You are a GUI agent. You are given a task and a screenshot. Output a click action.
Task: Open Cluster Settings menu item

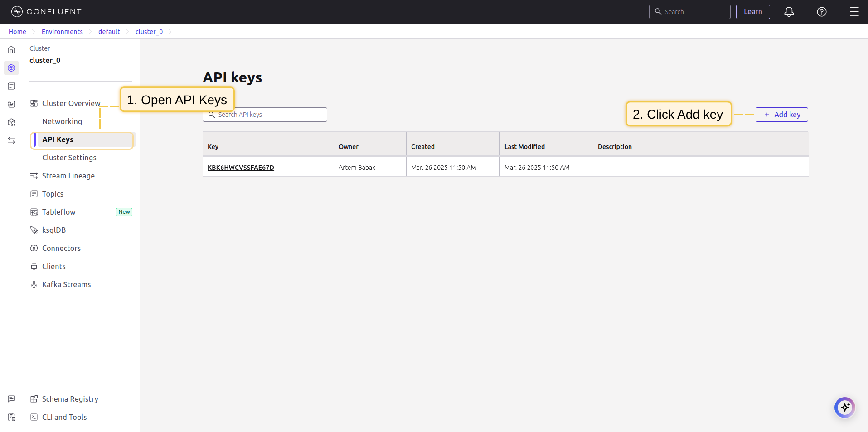pos(69,158)
